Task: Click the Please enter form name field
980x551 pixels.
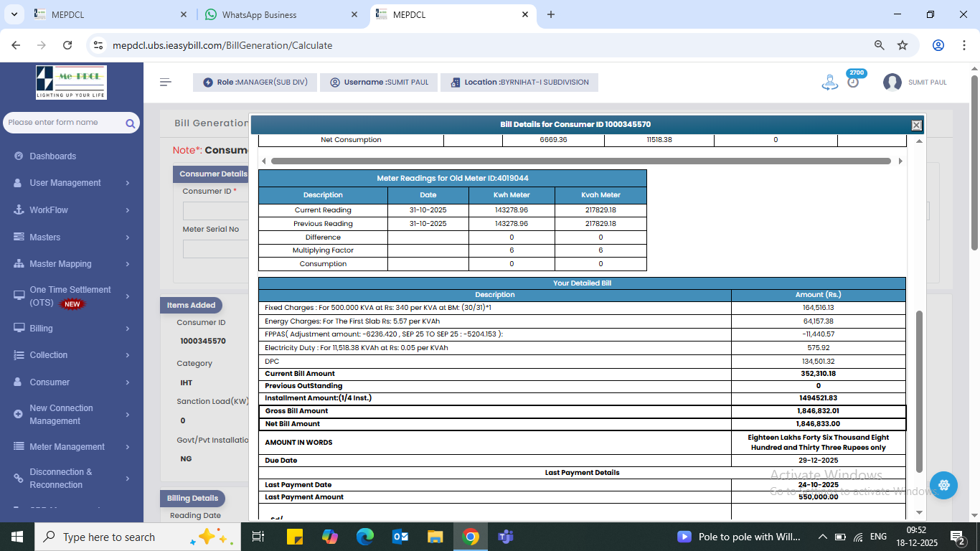Action: click(63, 123)
